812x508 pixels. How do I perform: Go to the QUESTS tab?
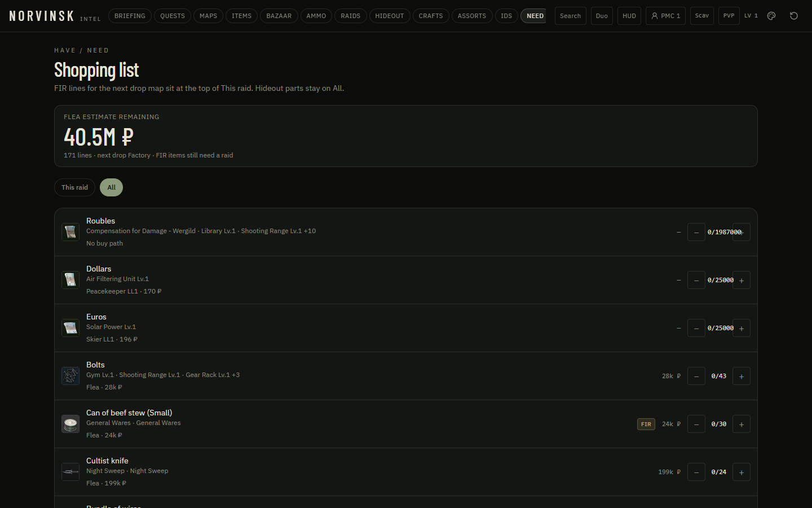(173, 16)
